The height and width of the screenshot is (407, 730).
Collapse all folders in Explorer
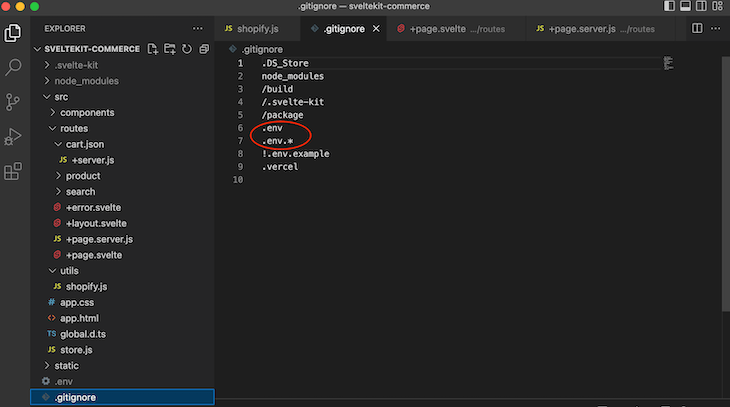(x=204, y=48)
